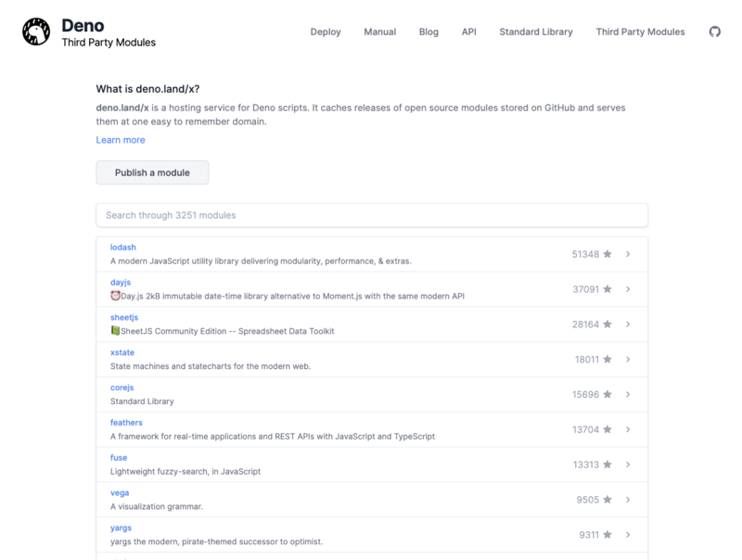Open the corejs module link
The image size is (742, 560).
[122, 388]
